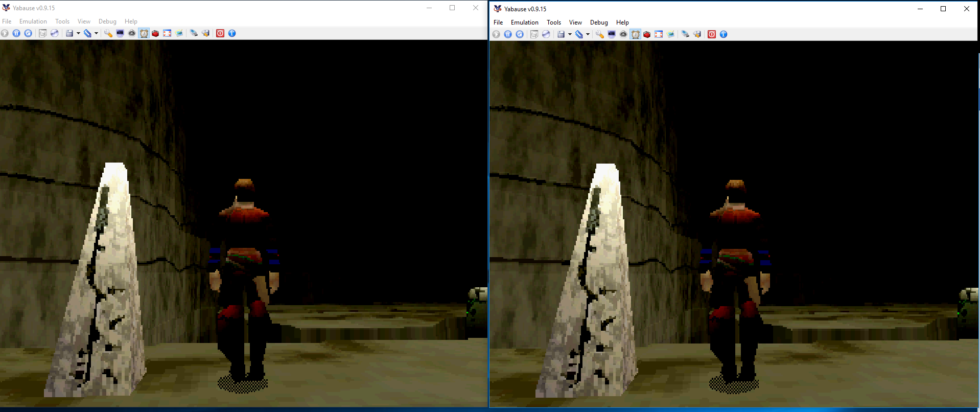This screenshot has width=980, height=412.
Task: Open wrench Settings in left Yabause window
Action: point(108,33)
